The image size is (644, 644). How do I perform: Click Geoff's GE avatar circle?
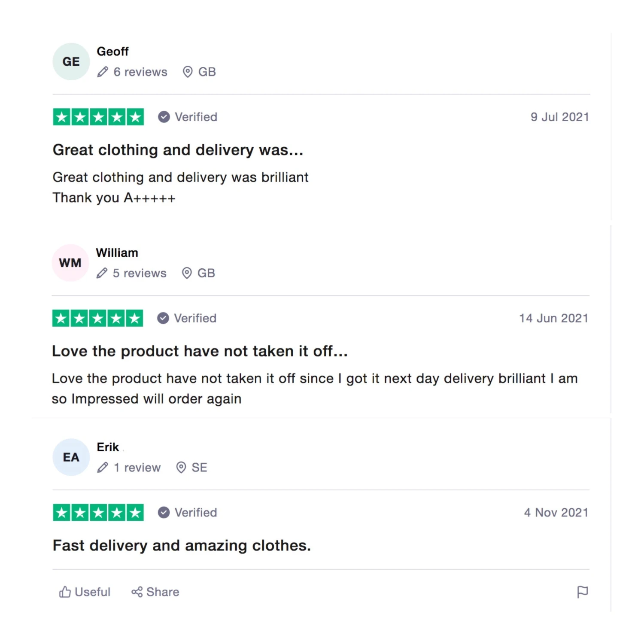(71, 61)
